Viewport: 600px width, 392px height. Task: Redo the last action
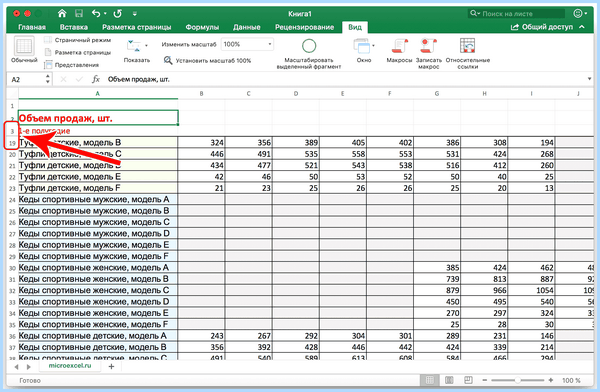[117, 14]
